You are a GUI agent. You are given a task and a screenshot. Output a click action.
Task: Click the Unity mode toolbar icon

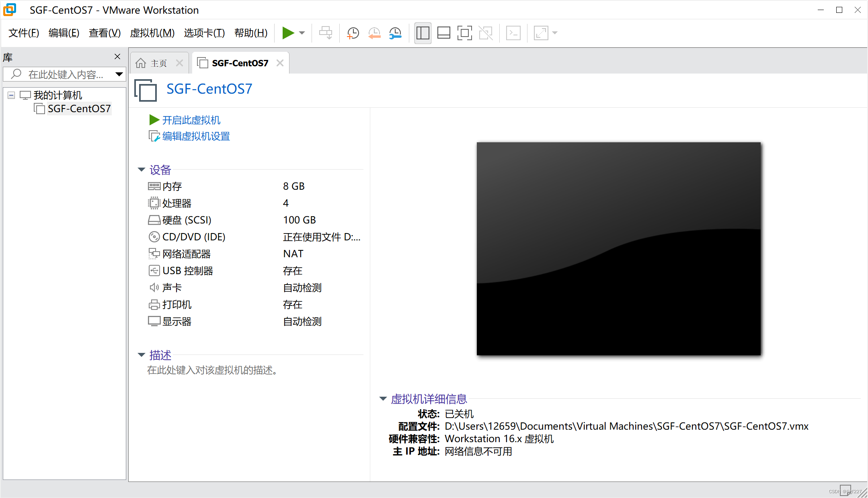pos(486,33)
